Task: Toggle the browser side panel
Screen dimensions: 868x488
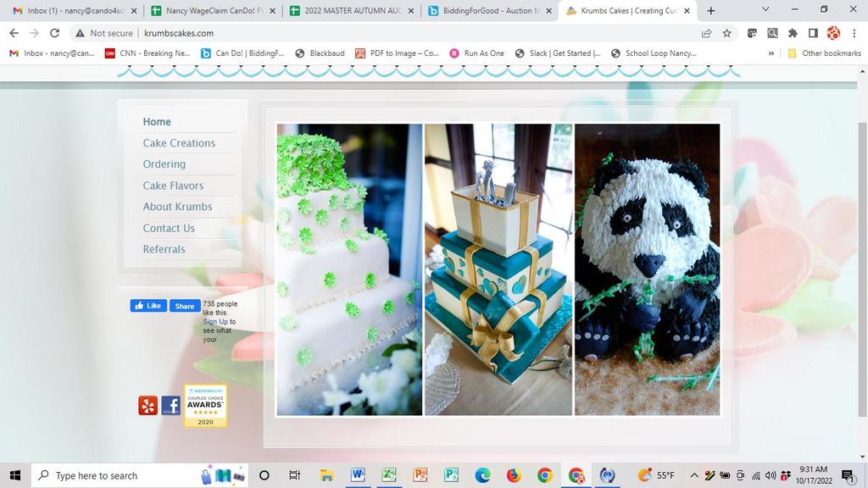Action: pyautogui.click(x=813, y=33)
